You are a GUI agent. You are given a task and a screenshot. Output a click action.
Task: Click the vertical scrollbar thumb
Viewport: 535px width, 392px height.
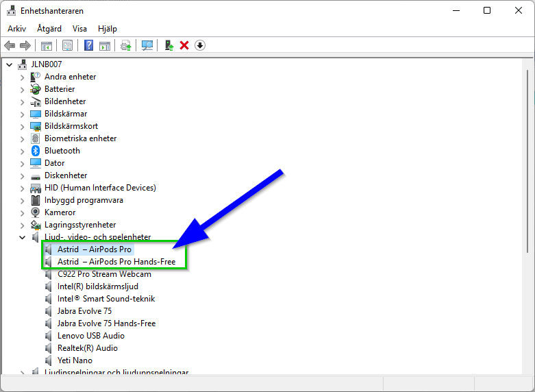click(528, 160)
